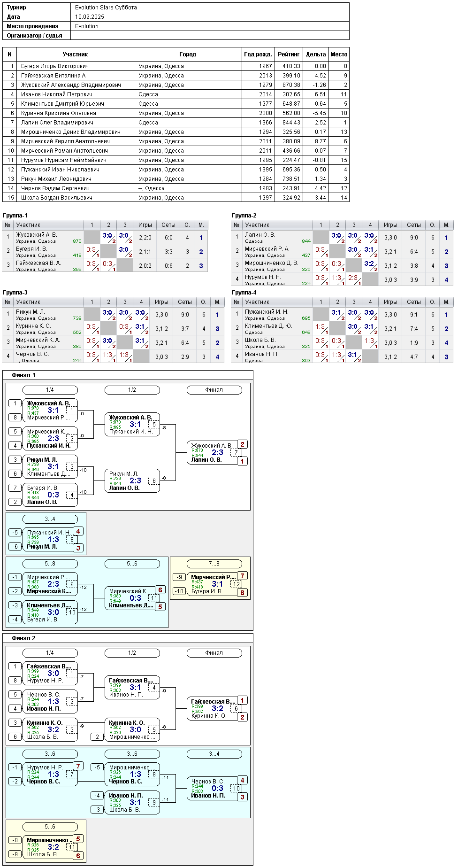Click the Рейтинг column header

(289, 54)
